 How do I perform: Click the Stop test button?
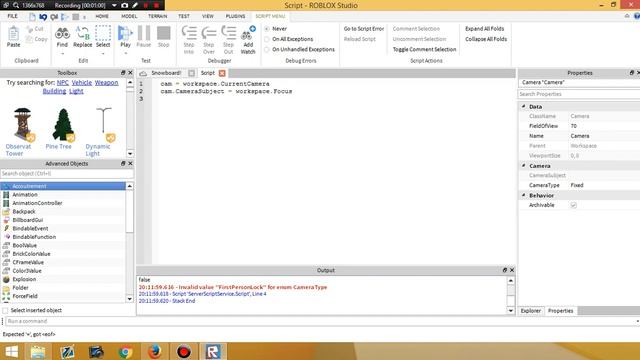[x=164, y=33]
